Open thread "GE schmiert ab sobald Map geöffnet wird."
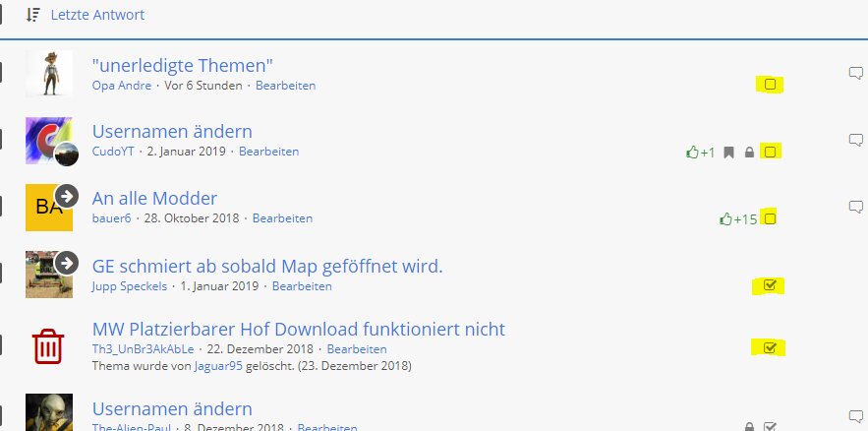868x431 pixels. tap(267, 266)
